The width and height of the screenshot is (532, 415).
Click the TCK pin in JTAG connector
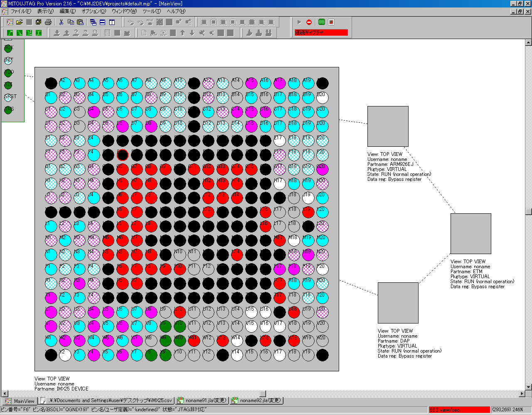point(8,48)
